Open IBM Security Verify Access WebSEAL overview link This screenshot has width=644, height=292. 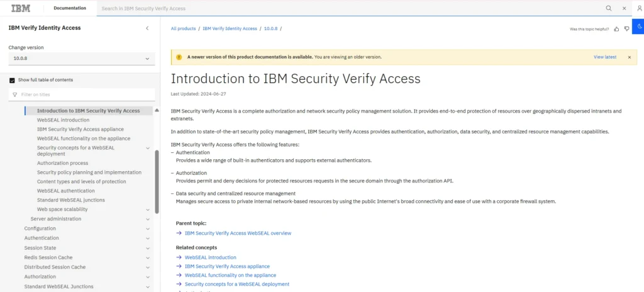[x=238, y=233]
